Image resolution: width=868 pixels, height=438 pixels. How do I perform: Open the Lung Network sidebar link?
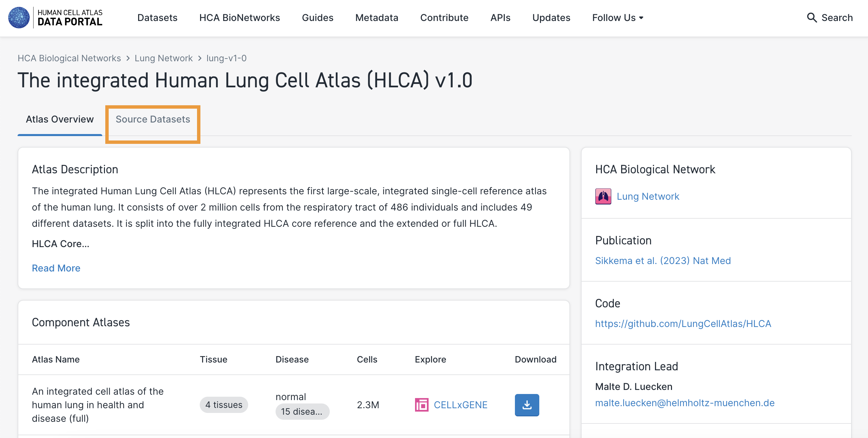[x=648, y=196]
